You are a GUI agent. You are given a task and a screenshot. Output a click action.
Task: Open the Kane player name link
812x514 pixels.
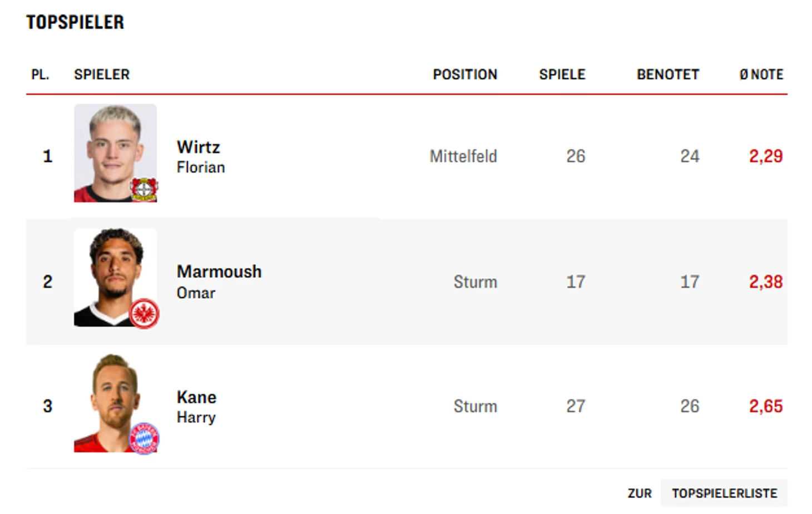point(196,397)
